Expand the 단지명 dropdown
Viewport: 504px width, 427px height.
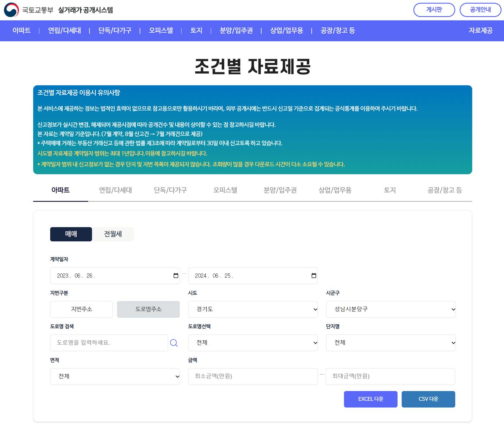(391, 343)
